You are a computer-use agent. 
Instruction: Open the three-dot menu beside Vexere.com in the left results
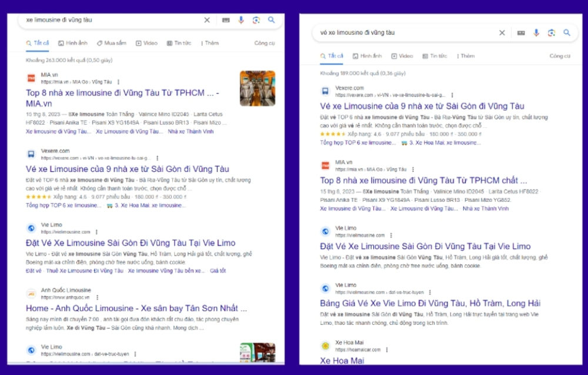click(157, 158)
